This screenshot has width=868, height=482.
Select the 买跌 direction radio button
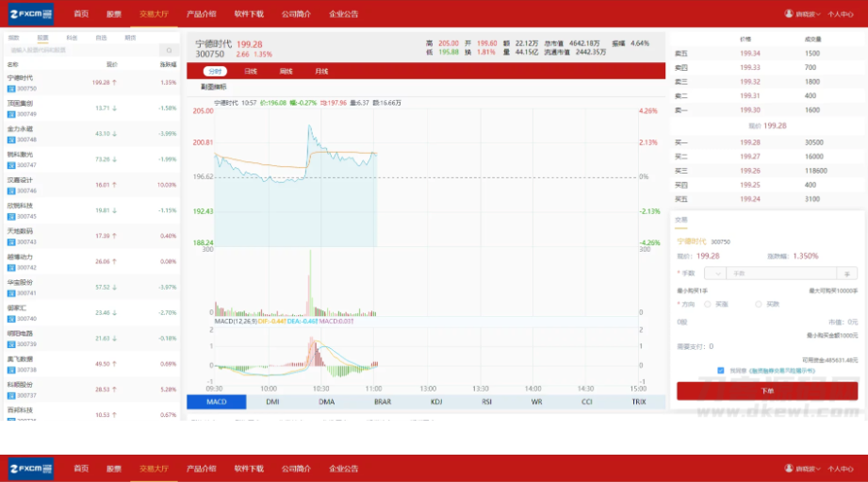pyautogui.click(x=759, y=304)
